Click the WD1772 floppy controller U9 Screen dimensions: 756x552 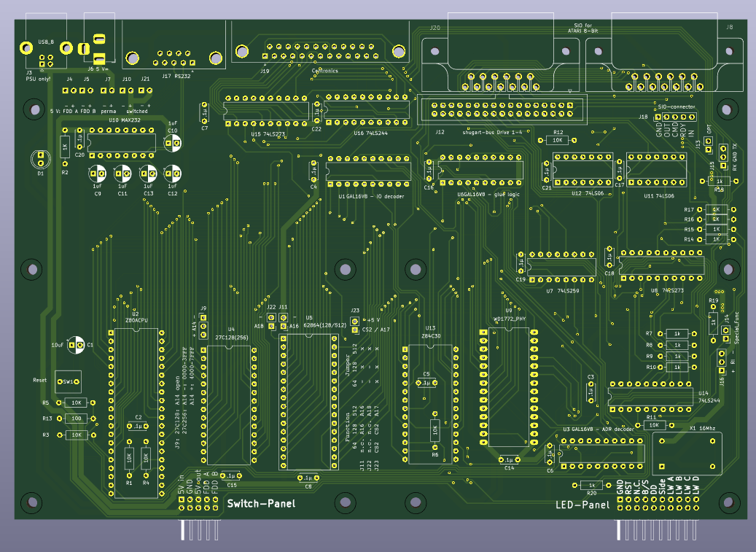(510, 386)
